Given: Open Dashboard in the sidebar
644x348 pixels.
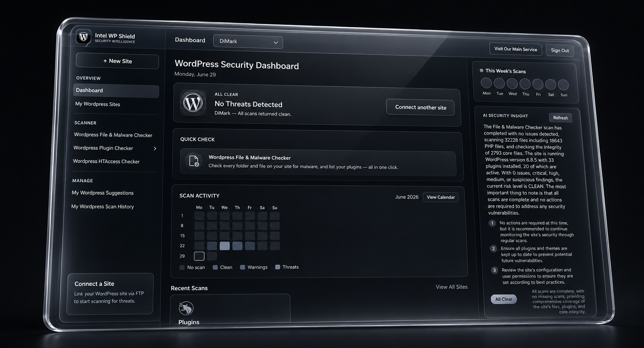Looking at the screenshot, I should [116, 91].
